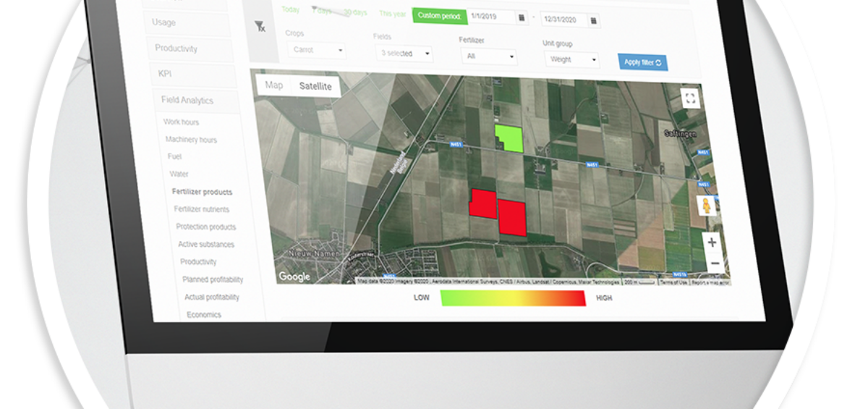This screenshot has width=868, height=409.
Task: Select Economics in the sidebar
Action: (204, 315)
